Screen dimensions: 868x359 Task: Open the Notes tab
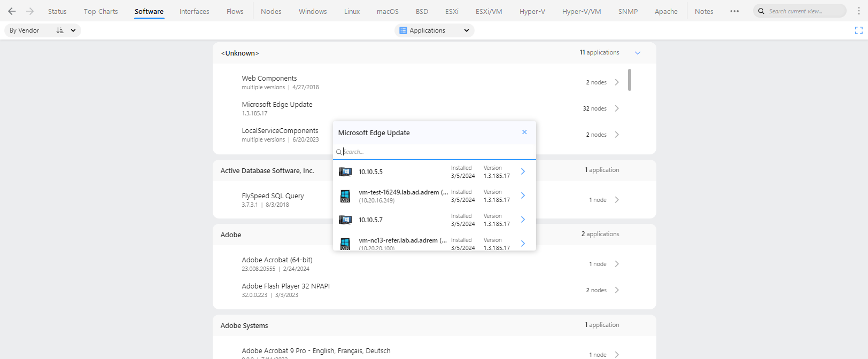coord(704,11)
